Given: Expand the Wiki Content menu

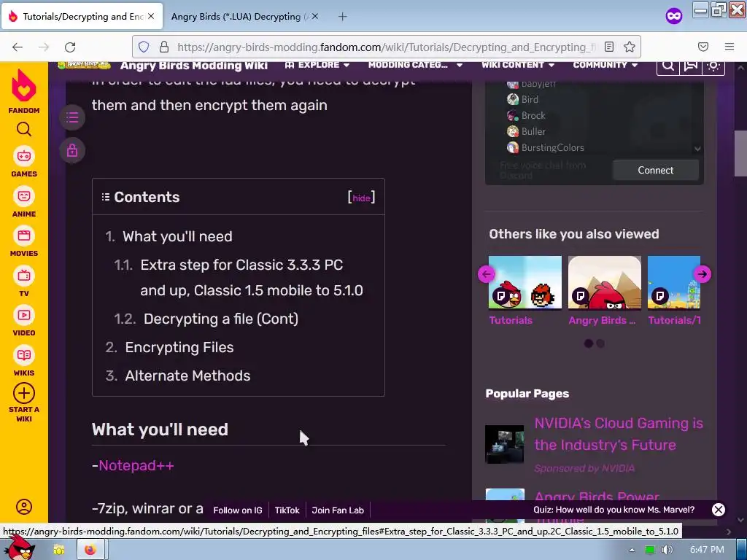Looking at the screenshot, I should [518, 65].
